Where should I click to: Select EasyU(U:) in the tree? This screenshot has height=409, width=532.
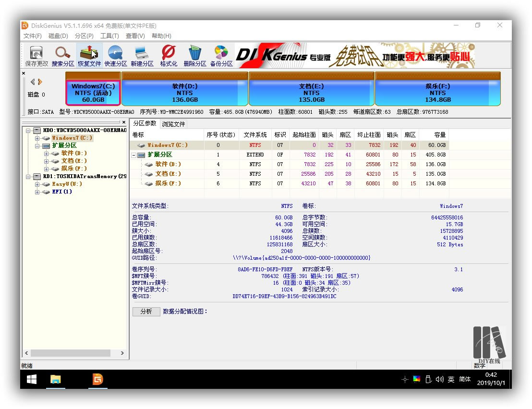tap(67, 184)
